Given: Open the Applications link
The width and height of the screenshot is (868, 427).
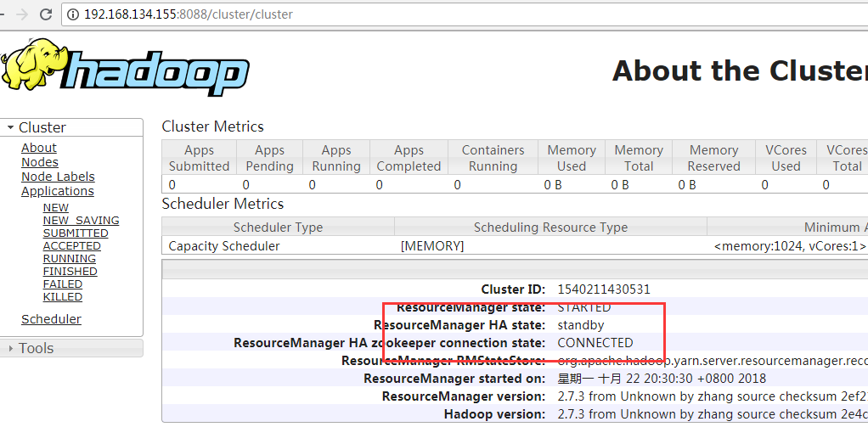Looking at the screenshot, I should click(58, 191).
